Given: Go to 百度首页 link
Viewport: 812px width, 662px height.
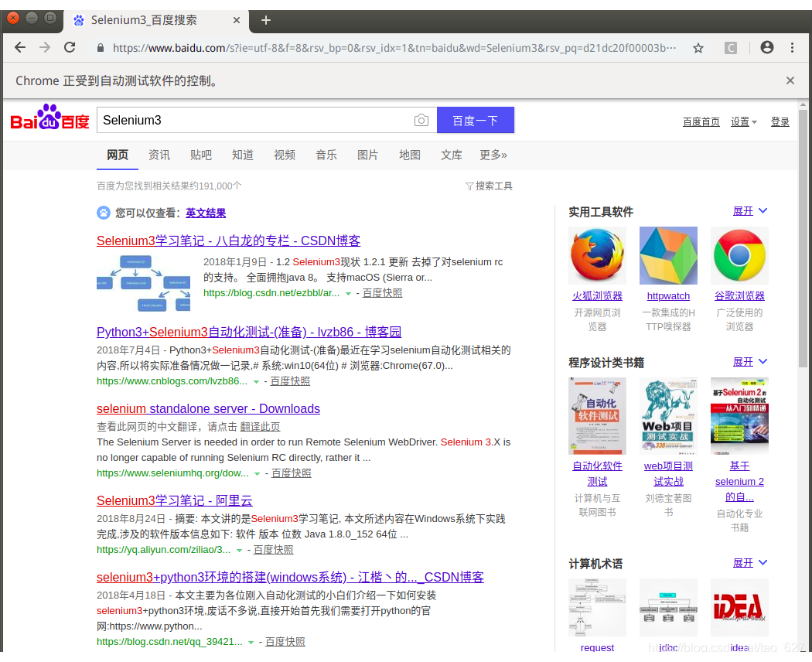Looking at the screenshot, I should click(x=701, y=121).
